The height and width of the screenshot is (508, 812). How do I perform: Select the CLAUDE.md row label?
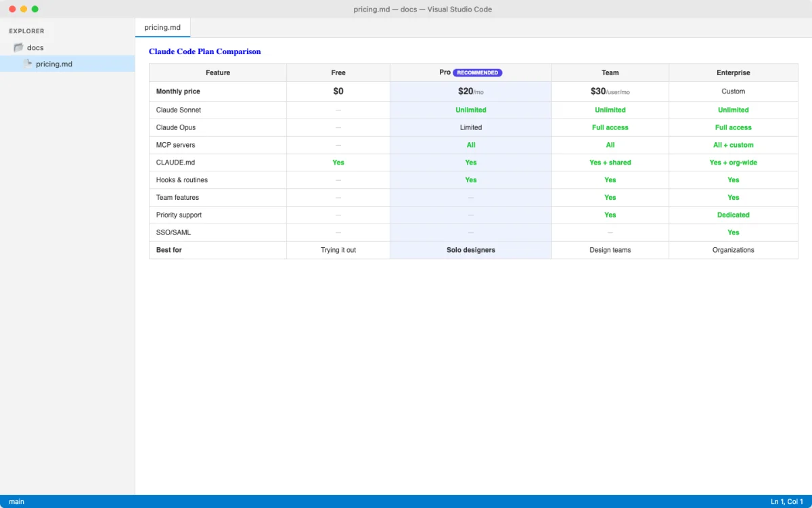[175, 163]
